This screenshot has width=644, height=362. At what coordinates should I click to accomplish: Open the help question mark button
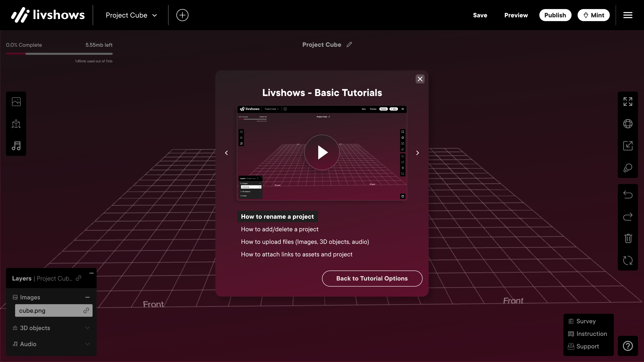[628, 346]
